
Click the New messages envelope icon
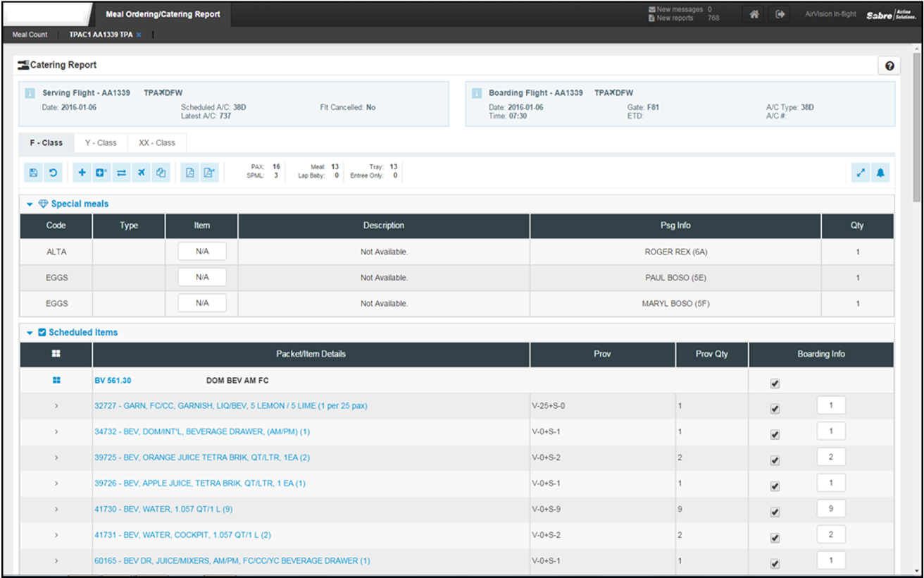[651, 10]
